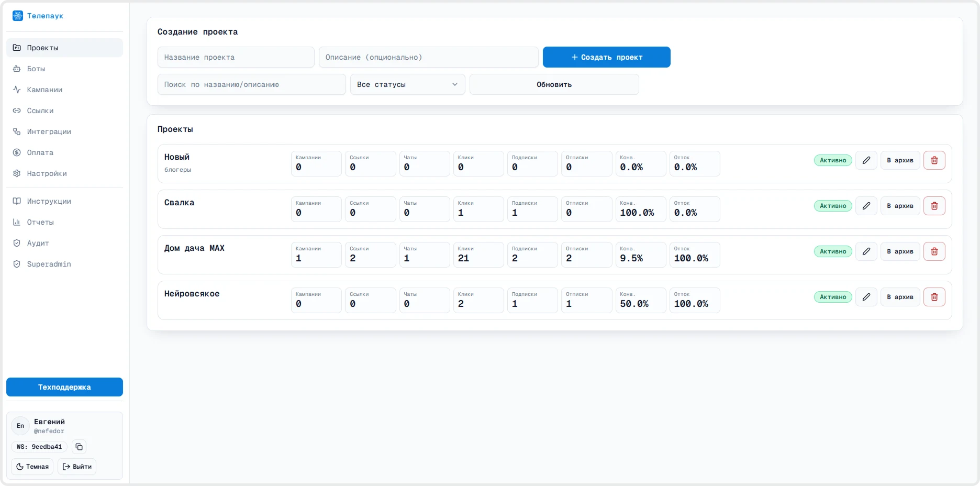Viewport: 980px width, 486px height.
Task: Click the Активно badge of Нейровсякое
Action: click(x=833, y=297)
